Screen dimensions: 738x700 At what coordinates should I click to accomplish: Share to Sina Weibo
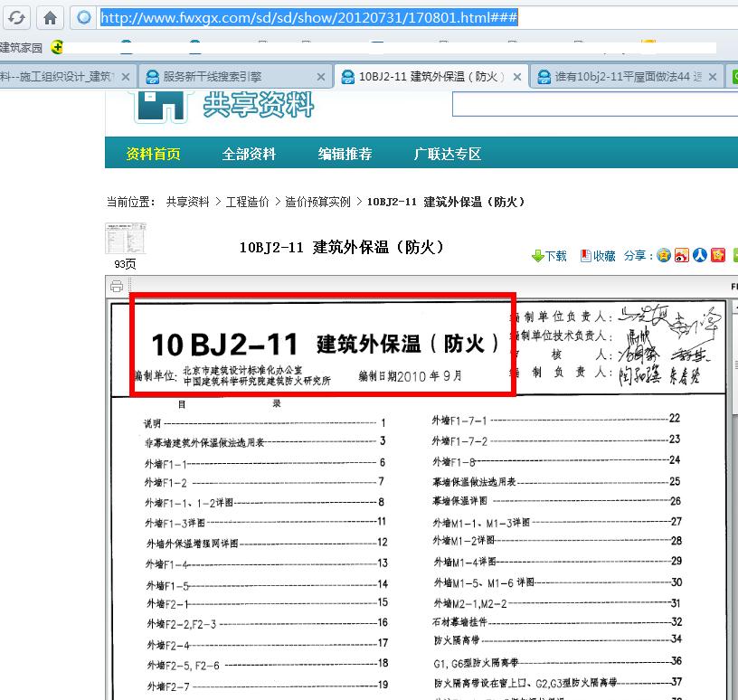click(x=682, y=255)
